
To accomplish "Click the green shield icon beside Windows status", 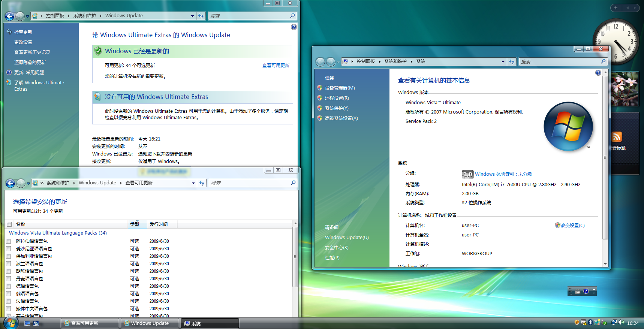I will tap(98, 51).
